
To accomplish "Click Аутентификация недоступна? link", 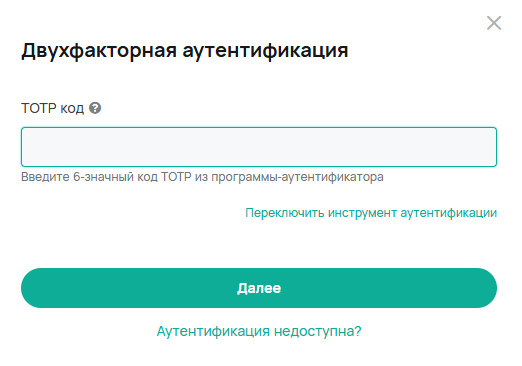I will point(259,331).
